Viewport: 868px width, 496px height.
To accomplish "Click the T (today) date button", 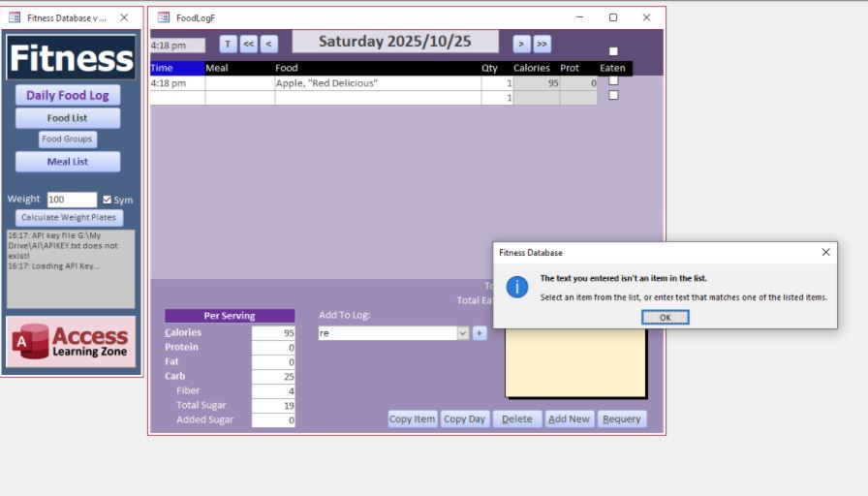I will pos(228,44).
